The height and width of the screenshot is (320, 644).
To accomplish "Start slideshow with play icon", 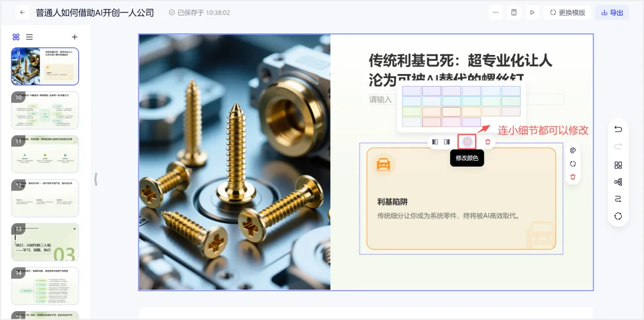I will tap(532, 13).
